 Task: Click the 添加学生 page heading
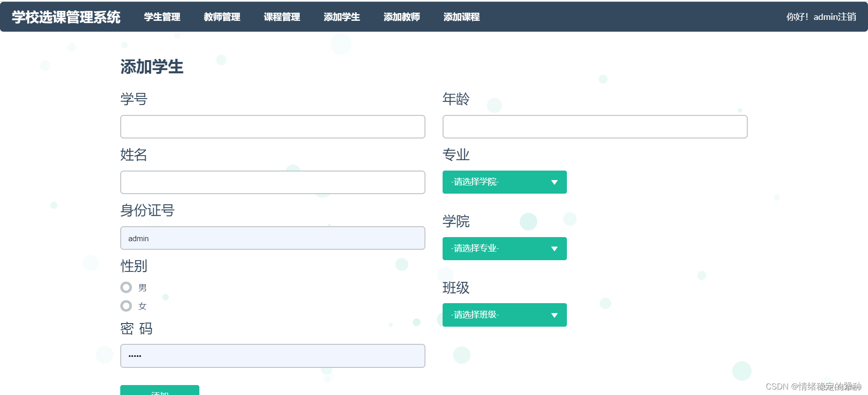coord(152,67)
